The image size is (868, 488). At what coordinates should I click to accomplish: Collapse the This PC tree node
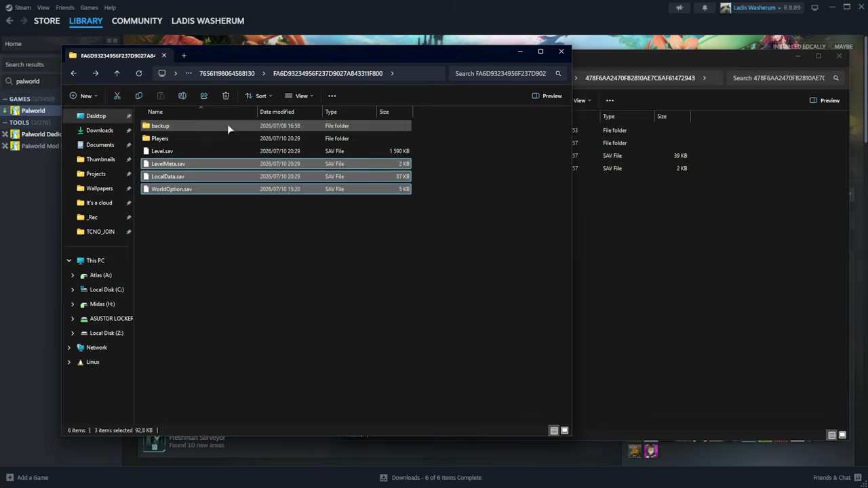(68, 260)
